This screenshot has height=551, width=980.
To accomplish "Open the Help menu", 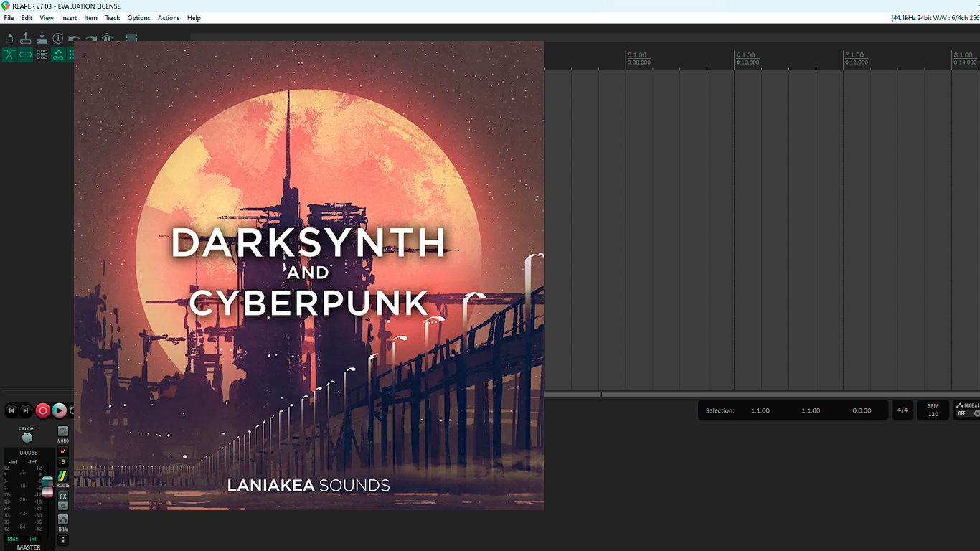I will 194,18.
